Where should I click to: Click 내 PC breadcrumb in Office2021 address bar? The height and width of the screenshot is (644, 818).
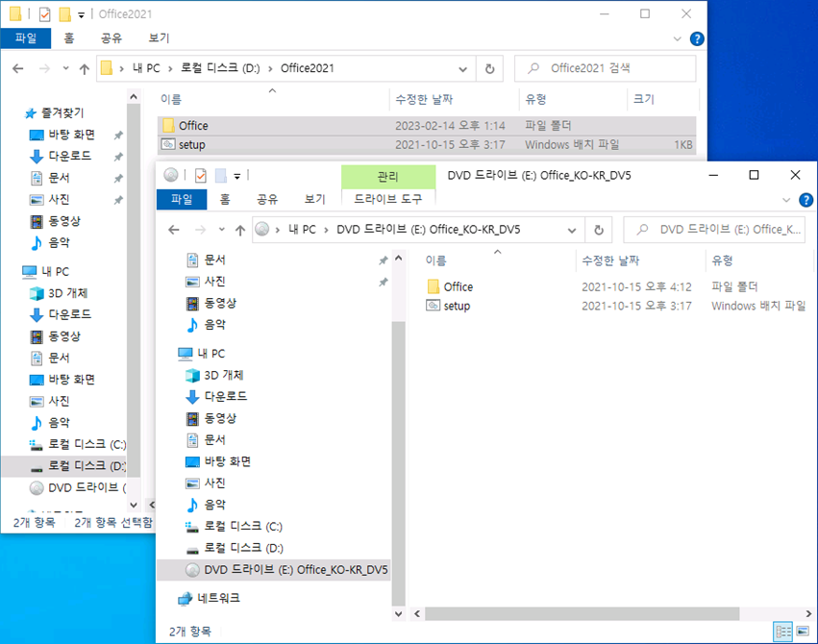(x=146, y=68)
